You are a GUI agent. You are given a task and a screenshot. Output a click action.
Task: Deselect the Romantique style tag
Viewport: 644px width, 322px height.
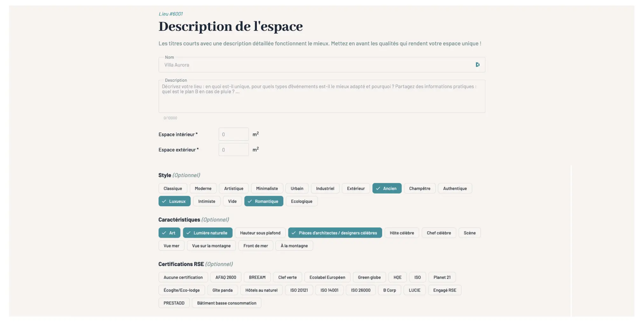(263, 201)
